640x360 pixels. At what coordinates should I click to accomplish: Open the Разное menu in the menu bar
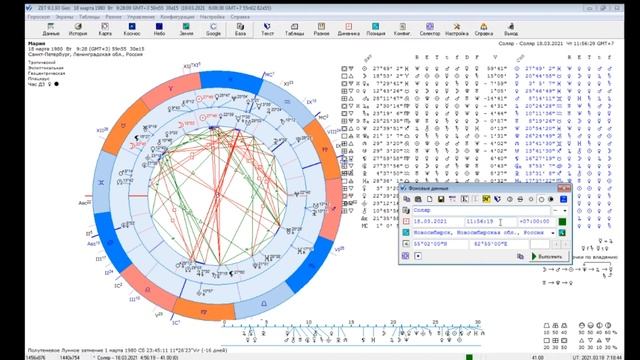click(x=113, y=17)
